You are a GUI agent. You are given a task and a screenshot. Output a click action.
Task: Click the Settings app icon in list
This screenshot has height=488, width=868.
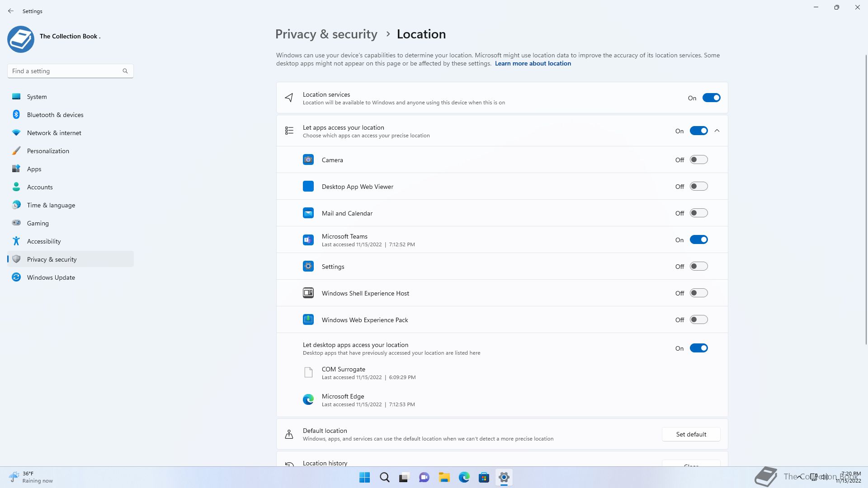click(308, 266)
